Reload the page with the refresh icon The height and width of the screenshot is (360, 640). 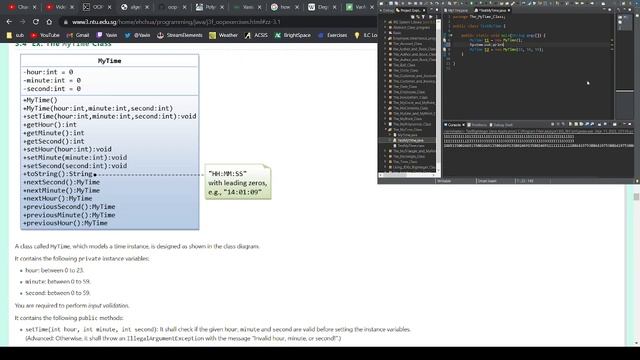coord(36,22)
